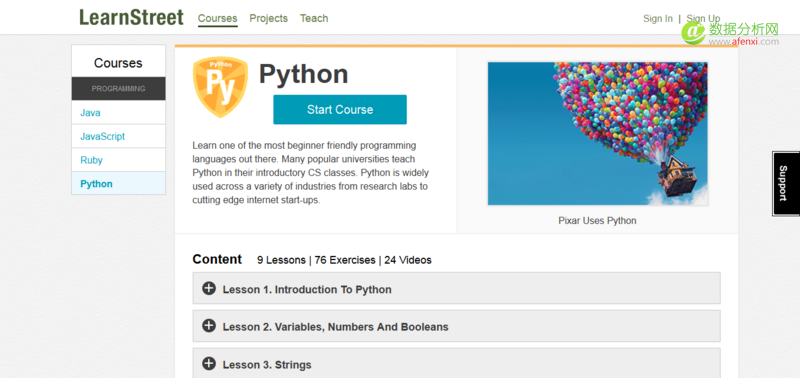
Task: Open the Support side tab
Action: click(786, 183)
